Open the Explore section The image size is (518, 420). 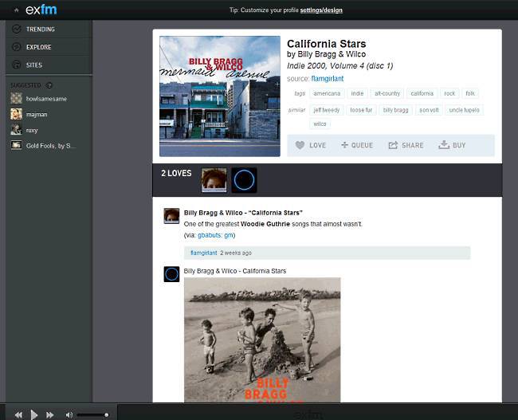[x=49, y=47]
